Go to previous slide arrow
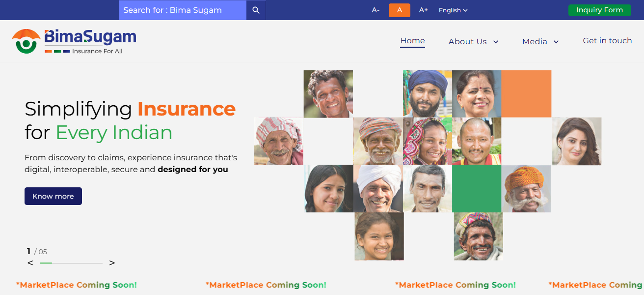Screen dimensions: 644x295 [30, 263]
